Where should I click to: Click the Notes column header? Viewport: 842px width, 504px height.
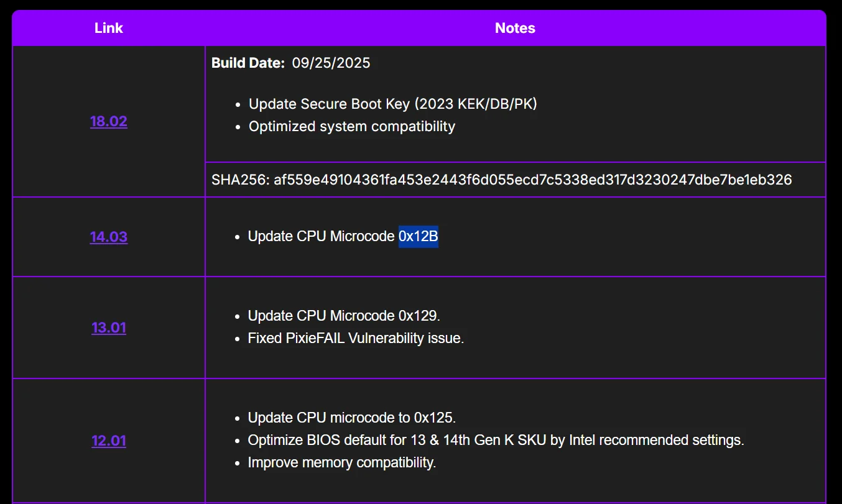(x=515, y=28)
